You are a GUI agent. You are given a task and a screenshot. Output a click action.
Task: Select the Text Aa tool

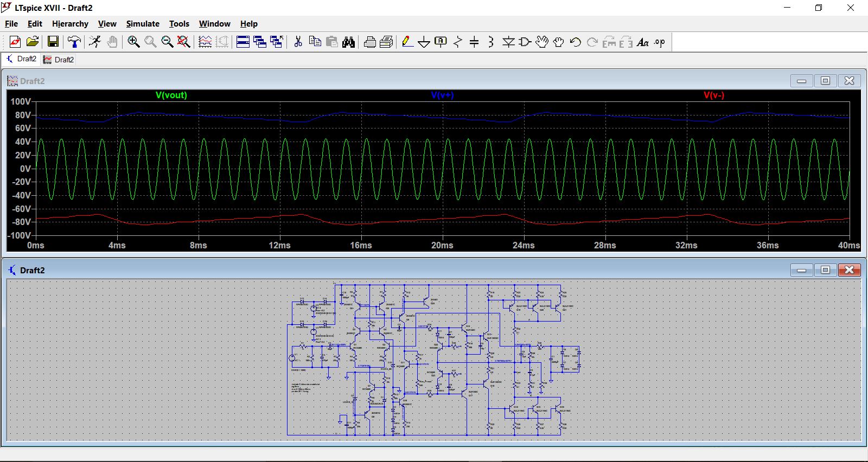[643, 42]
